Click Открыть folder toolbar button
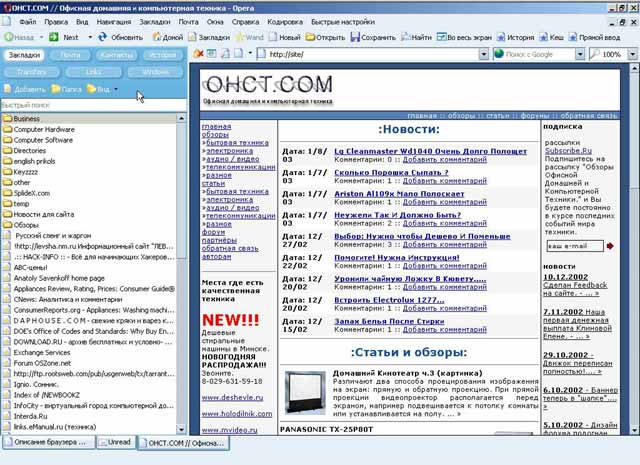Viewport: 640px width, 465px height. (x=325, y=37)
